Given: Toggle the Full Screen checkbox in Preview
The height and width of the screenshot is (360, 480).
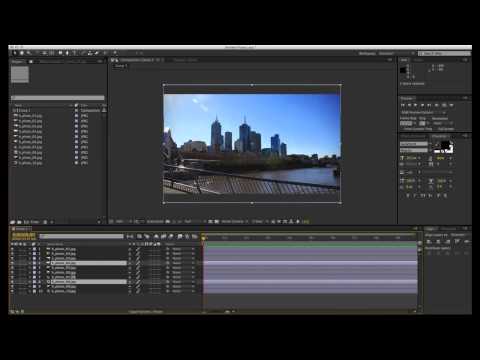Looking at the screenshot, I should (x=437, y=129).
